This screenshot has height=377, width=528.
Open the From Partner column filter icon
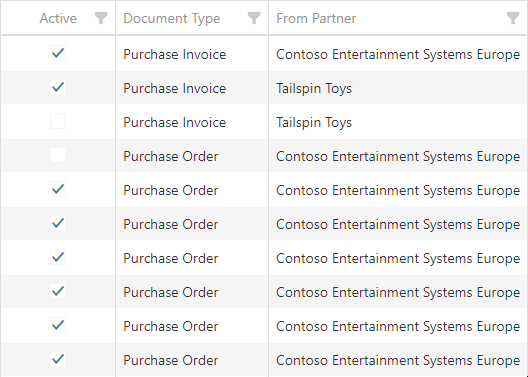point(513,18)
